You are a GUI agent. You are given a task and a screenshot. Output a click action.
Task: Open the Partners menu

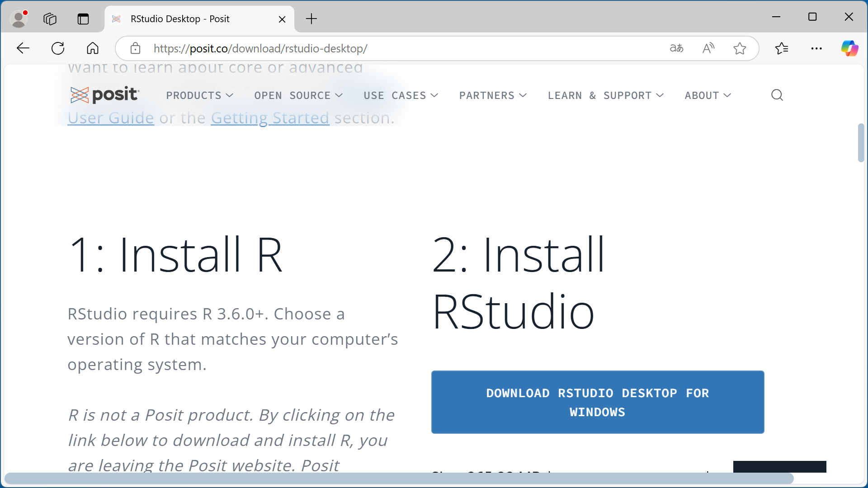click(493, 95)
